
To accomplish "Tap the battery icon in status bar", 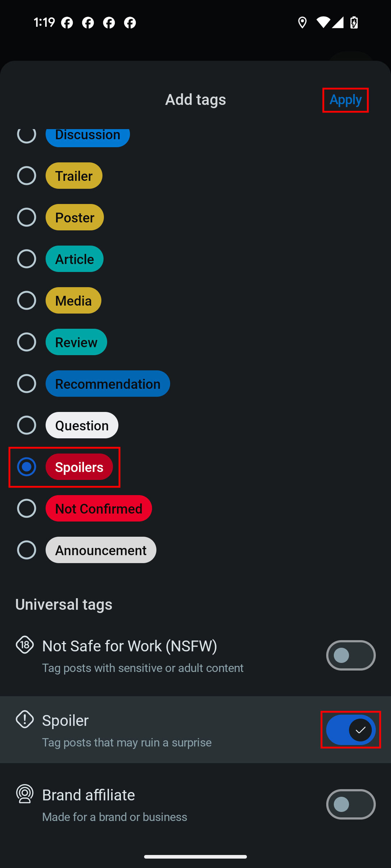I will click(x=354, y=23).
